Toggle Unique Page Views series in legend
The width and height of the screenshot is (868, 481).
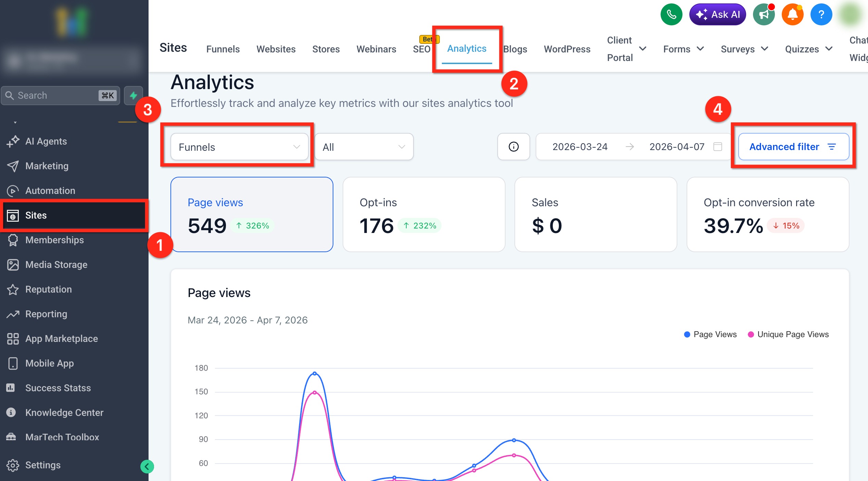pyautogui.click(x=789, y=334)
